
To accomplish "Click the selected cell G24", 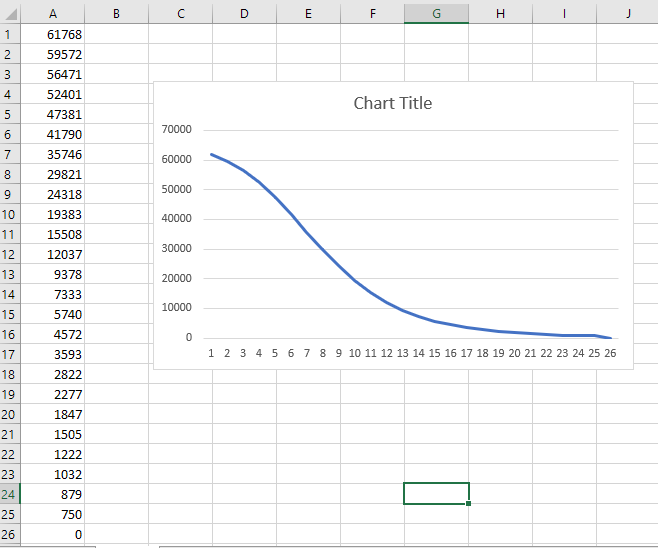I will click(436, 493).
